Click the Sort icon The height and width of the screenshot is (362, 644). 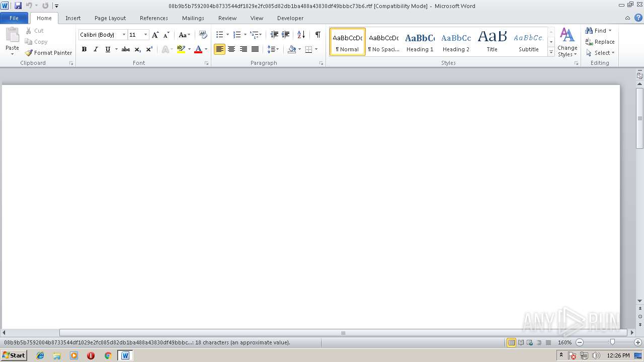301,35
